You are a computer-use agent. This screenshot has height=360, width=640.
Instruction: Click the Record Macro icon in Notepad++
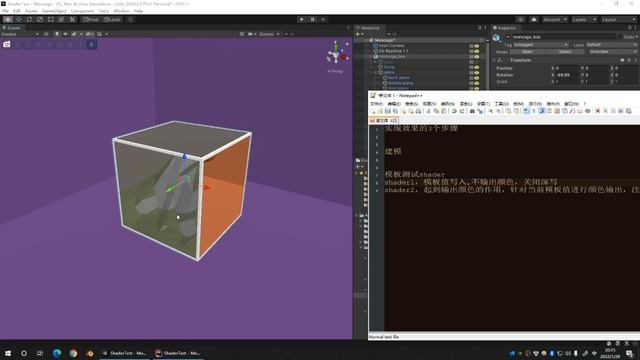[598, 111]
